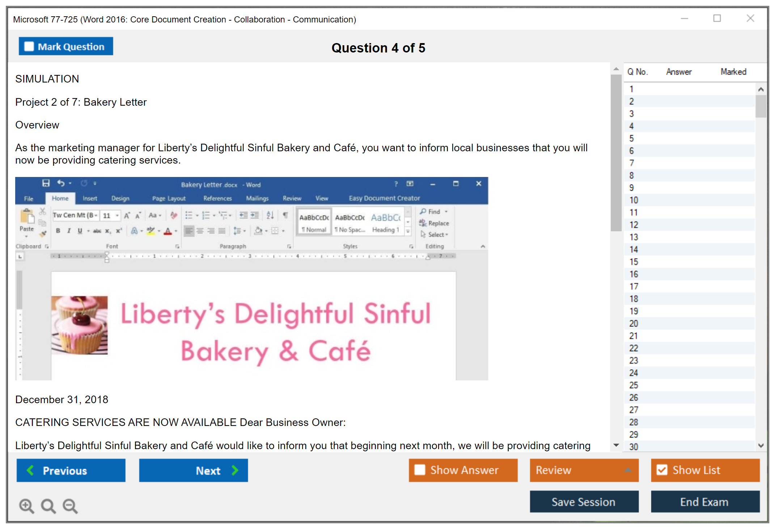Click the zoom out magnifier icon
This screenshot has height=532, width=778.
tap(70, 506)
